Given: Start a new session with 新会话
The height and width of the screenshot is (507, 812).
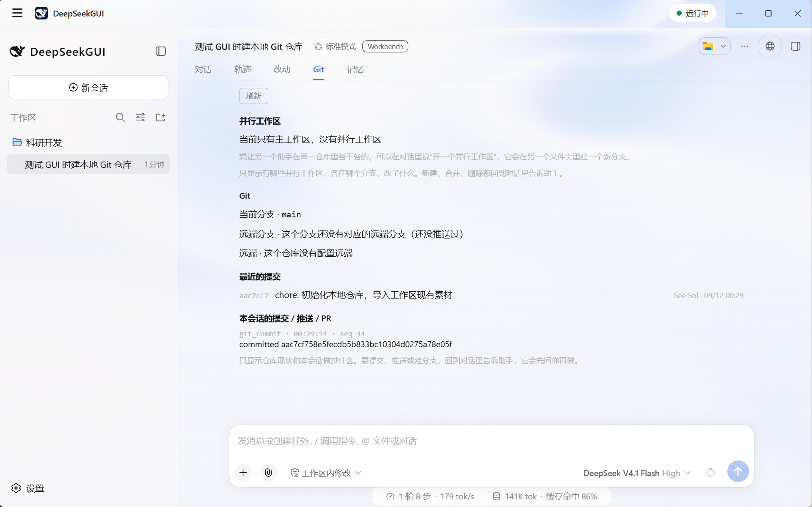Looking at the screenshot, I should click(88, 88).
